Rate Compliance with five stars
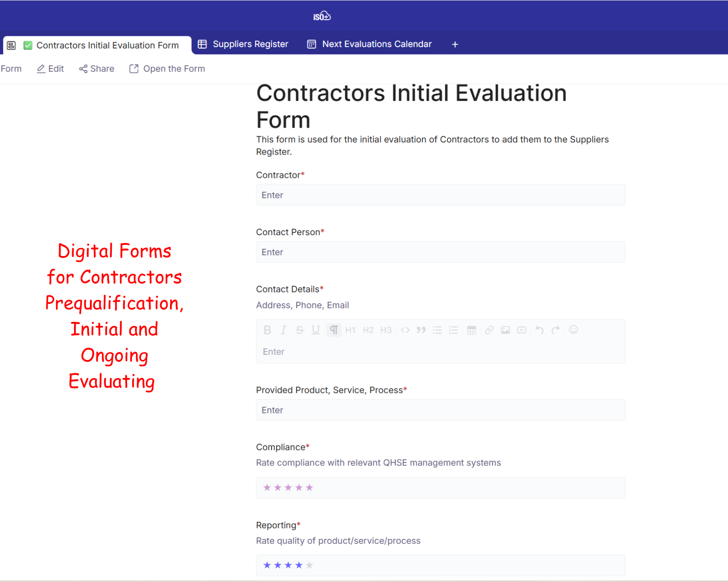 pyautogui.click(x=309, y=487)
